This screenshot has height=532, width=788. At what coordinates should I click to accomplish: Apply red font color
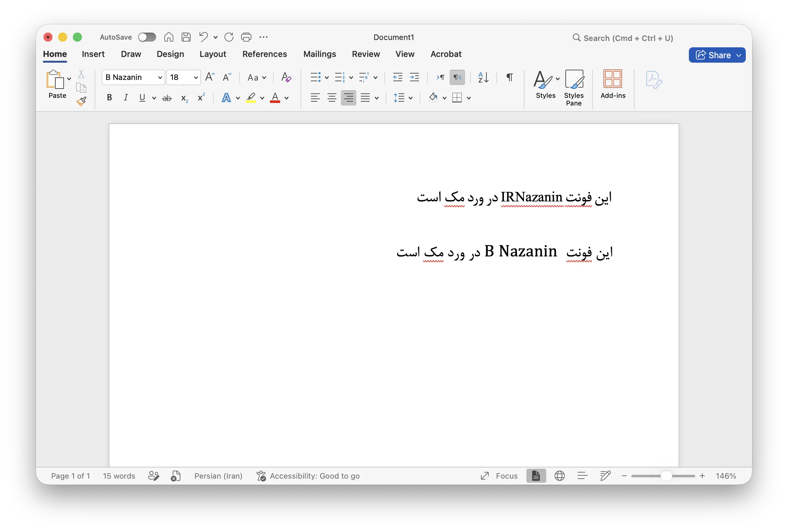[x=275, y=98]
